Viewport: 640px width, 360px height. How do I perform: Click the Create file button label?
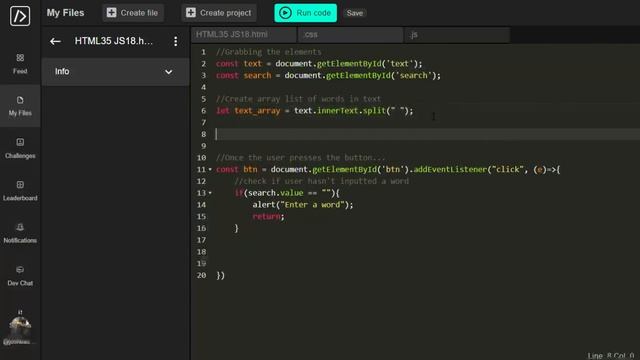139,13
